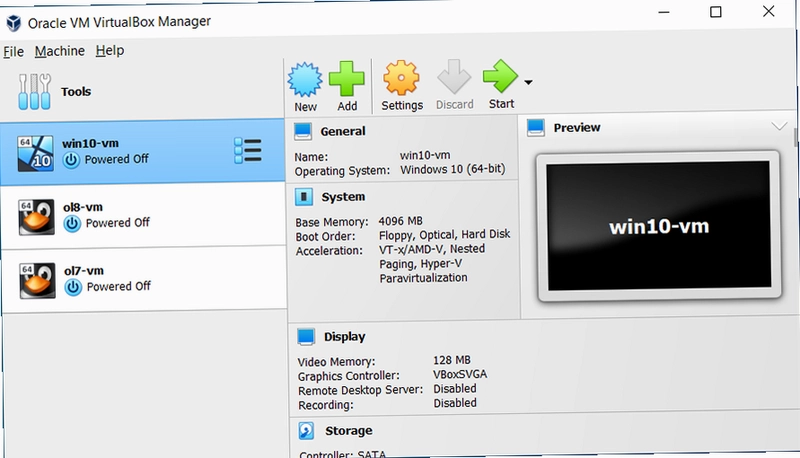Open the System settings header link
The image size is (800, 458).
343,197
